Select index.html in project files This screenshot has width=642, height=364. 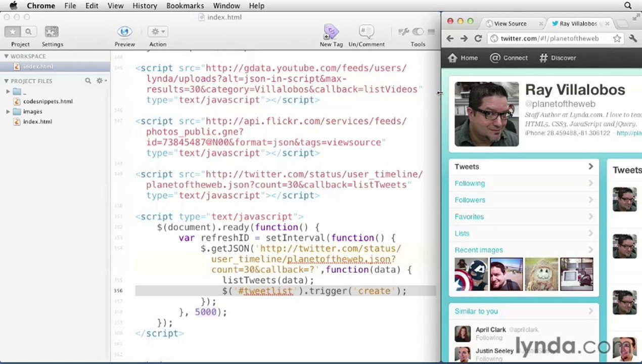click(x=37, y=121)
